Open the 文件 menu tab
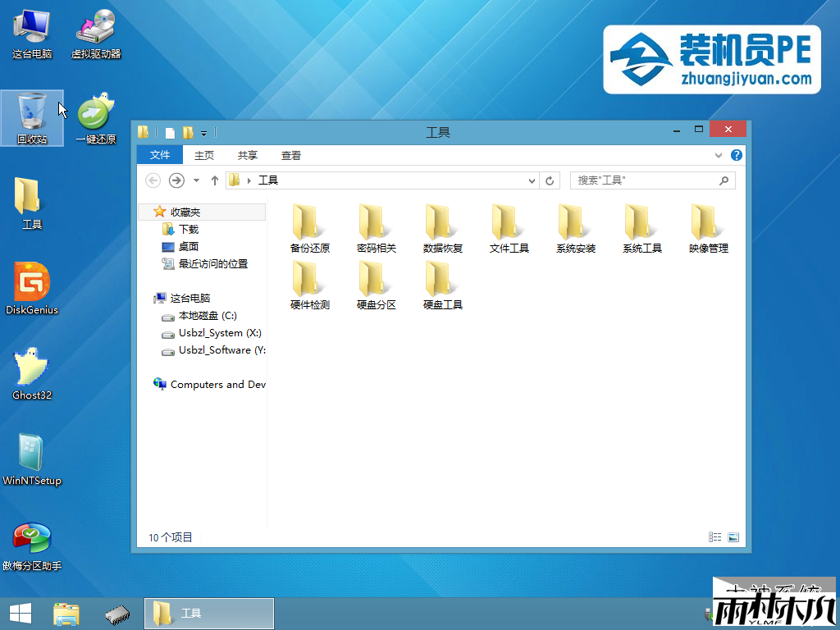Image resolution: width=840 pixels, height=630 pixels. (x=160, y=155)
